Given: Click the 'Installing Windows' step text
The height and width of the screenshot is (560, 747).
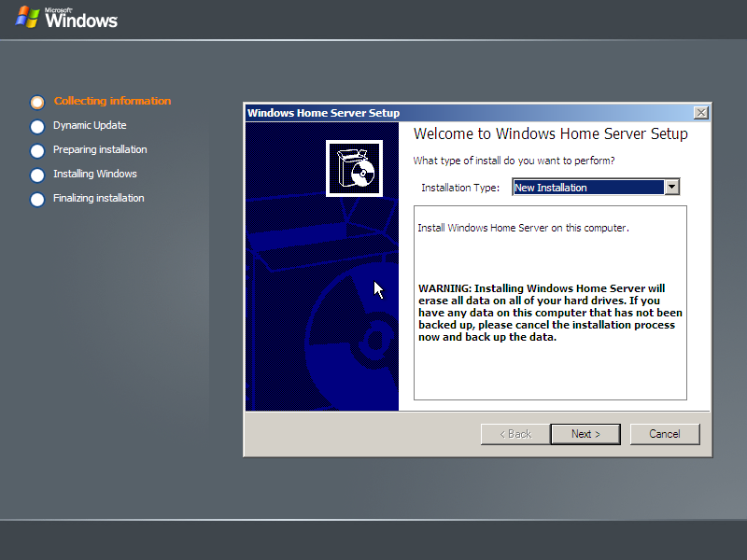Looking at the screenshot, I should [x=95, y=174].
